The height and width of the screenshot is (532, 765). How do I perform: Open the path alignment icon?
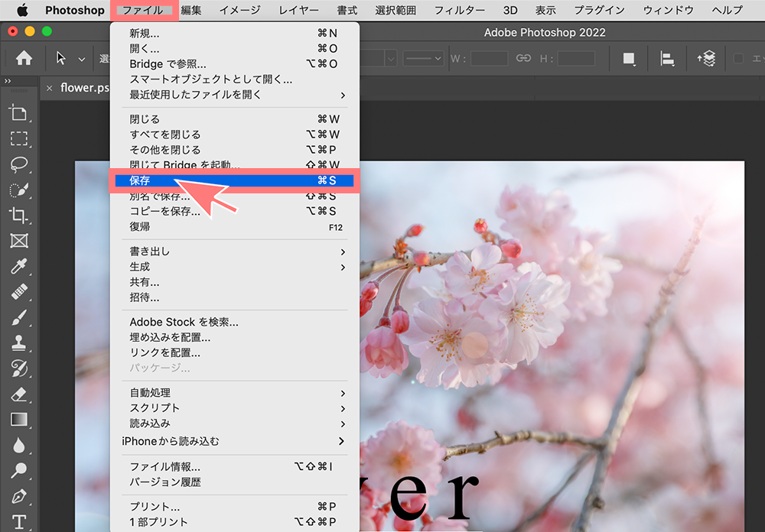(x=667, y=59)
